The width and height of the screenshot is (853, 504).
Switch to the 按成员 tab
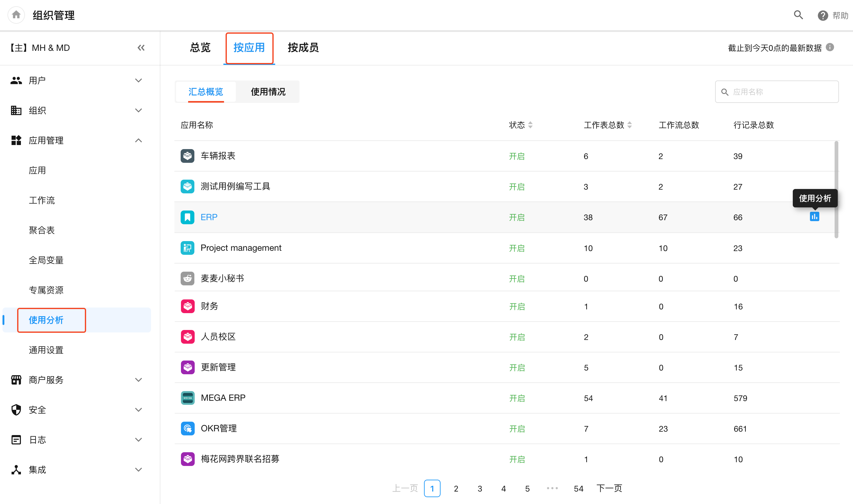click(303, 48)
